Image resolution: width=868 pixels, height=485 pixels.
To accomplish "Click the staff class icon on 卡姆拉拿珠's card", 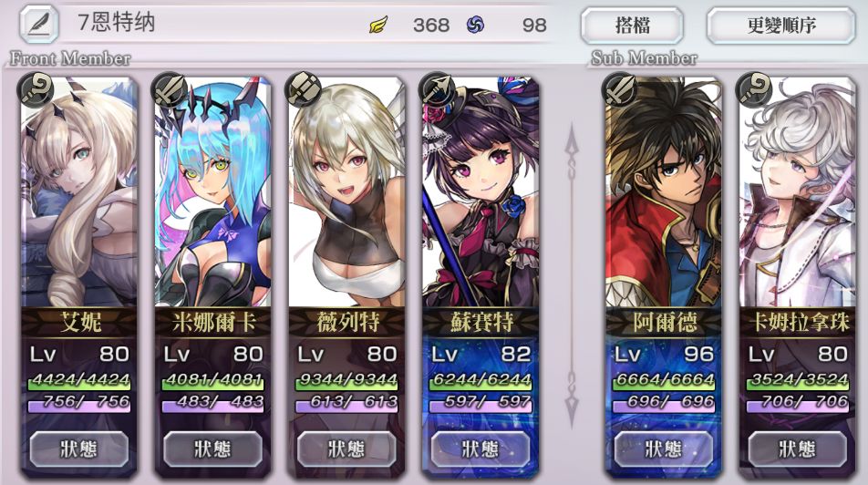I will click(x=755, y=89).
